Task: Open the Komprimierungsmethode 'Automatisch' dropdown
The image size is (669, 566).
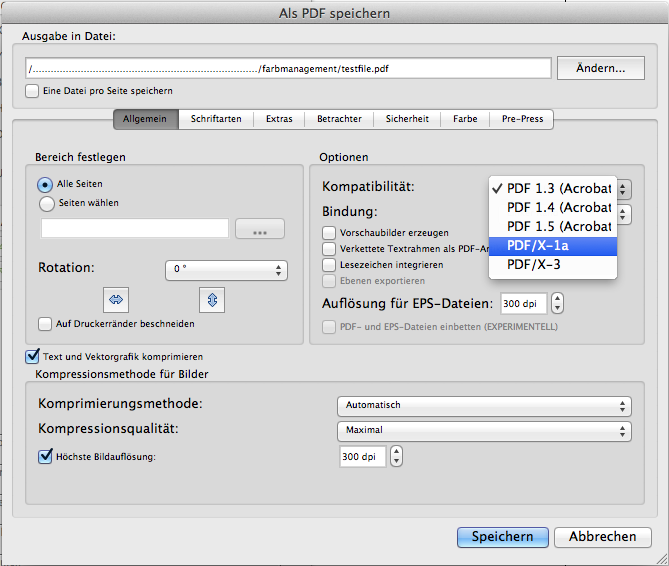Action: point(484,405)
